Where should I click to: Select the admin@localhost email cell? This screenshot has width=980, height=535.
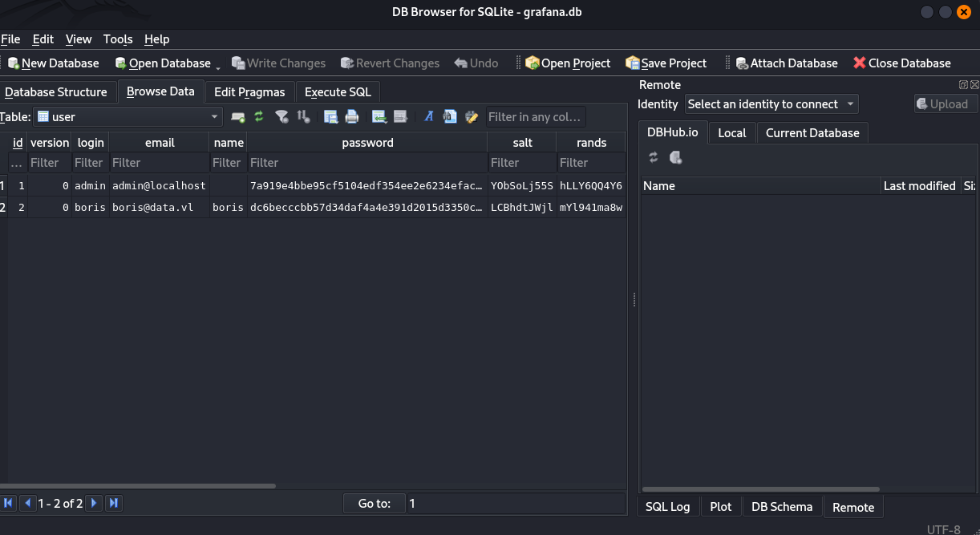160,185
